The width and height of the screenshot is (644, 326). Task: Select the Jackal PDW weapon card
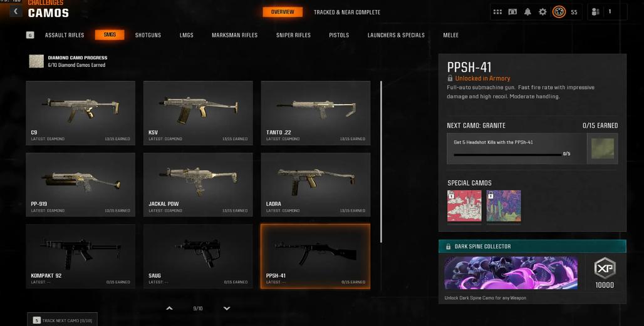click(x=198, y=185)
